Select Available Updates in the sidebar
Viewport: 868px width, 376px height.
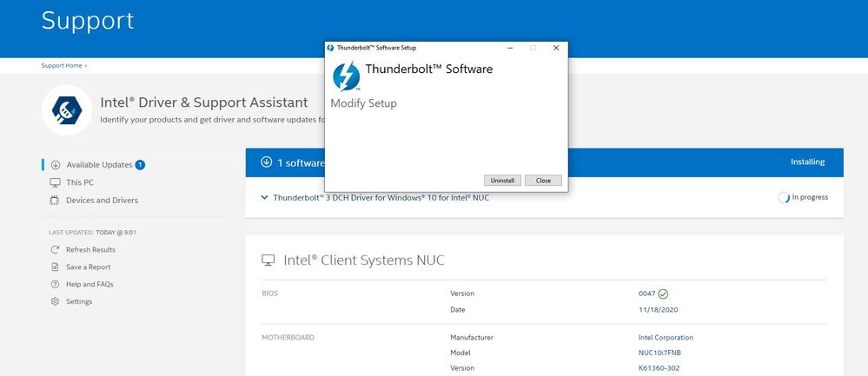(99, 165)
